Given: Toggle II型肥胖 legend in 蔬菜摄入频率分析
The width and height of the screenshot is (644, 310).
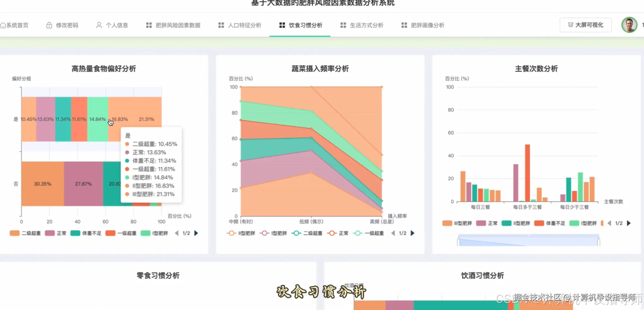Looking at the screenshot, I should [x=241, y=233].
